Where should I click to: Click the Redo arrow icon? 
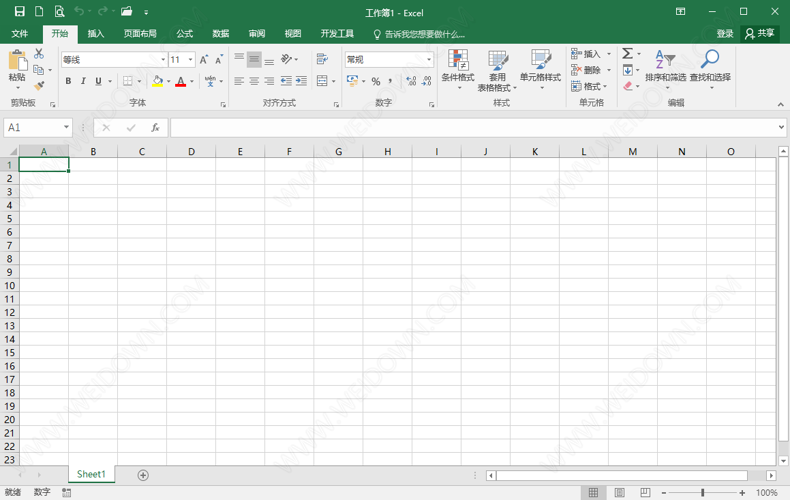(103, 11)
